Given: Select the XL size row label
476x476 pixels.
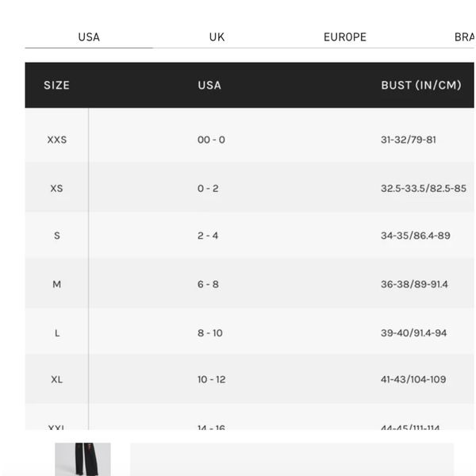Looking at the screenshot, I should pos(57,379).
